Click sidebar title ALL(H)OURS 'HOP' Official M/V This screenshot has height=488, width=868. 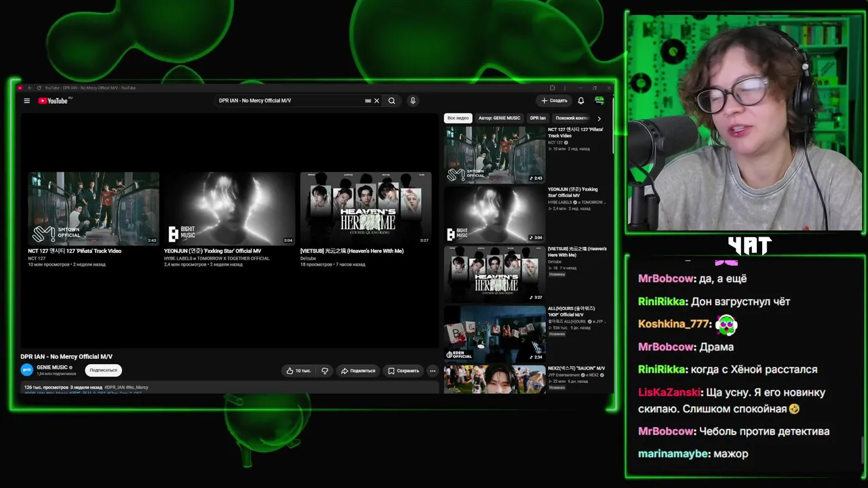[x=572, y=312]
